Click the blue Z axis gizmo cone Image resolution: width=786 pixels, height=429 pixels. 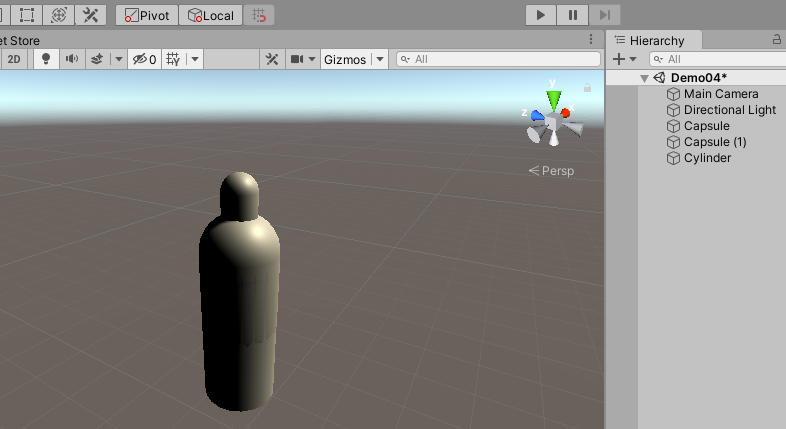tap(537, 116)
